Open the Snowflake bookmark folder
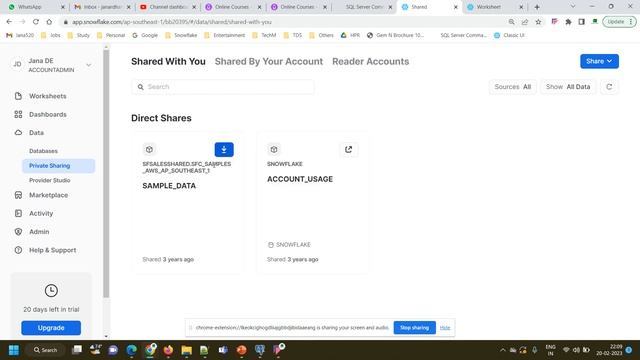 pos(181,35)
